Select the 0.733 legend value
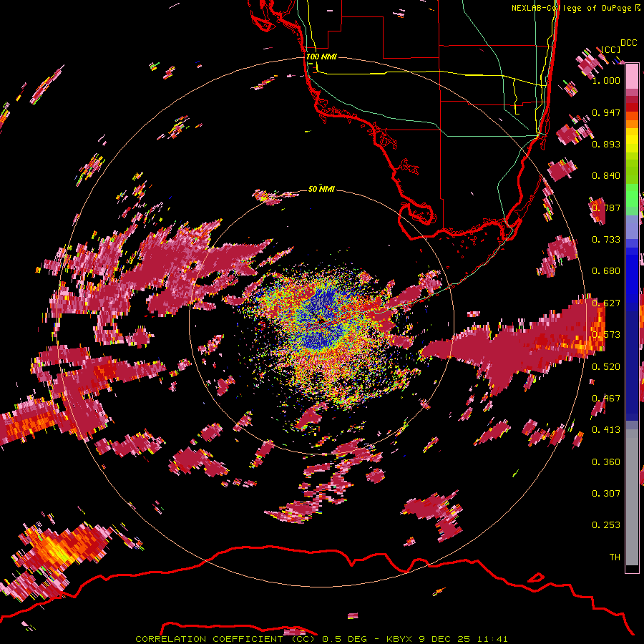Image resolution: width=644 pixels, height=644 pixels. click(x=606, y=240)
